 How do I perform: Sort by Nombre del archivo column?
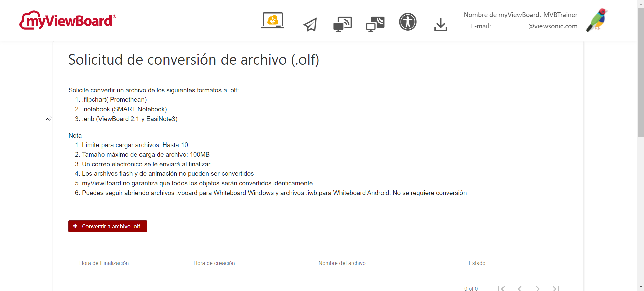point(342,263)
